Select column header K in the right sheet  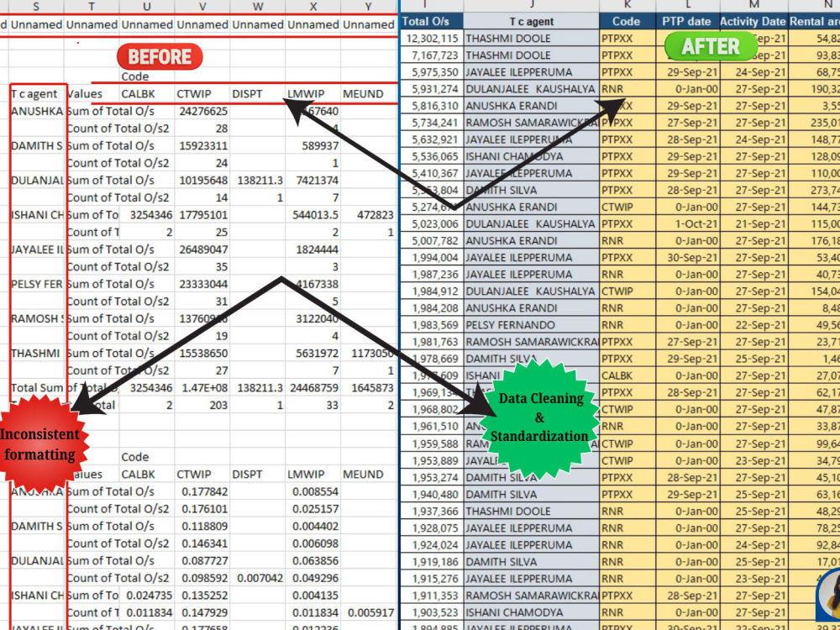[x=627, y=4]
